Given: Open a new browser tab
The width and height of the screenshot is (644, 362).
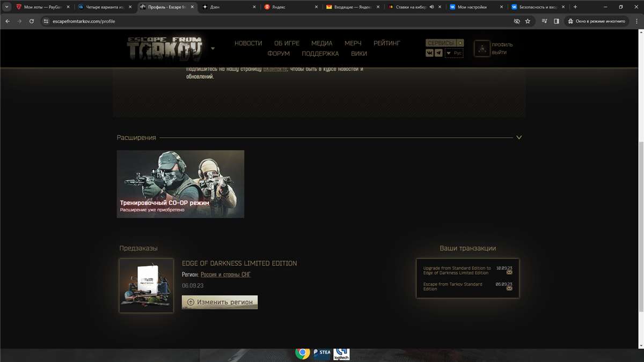Looking at the screenshot, I should click(x=575, y=7).
